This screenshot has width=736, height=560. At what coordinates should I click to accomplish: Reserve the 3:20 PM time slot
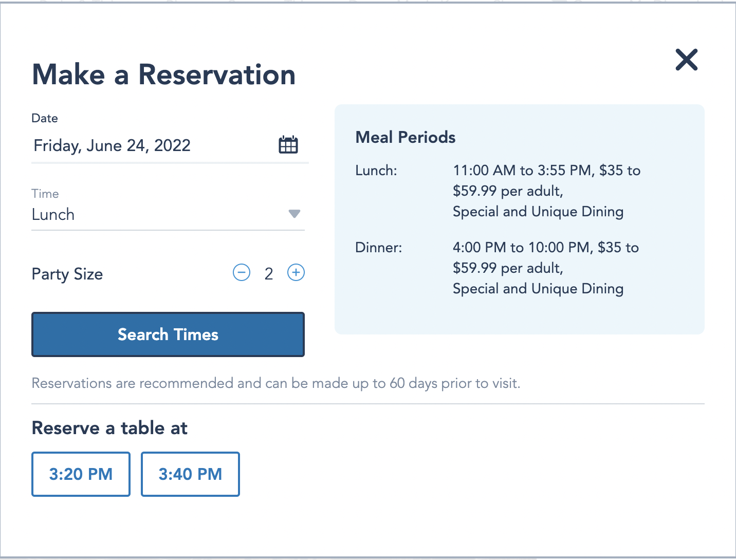pos(81,474)
